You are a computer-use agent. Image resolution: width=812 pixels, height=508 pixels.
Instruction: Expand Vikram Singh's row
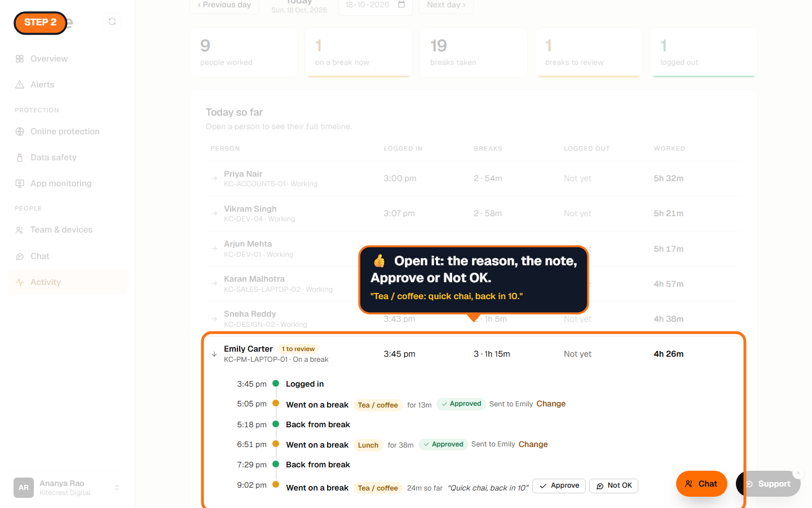pos(473,213)
